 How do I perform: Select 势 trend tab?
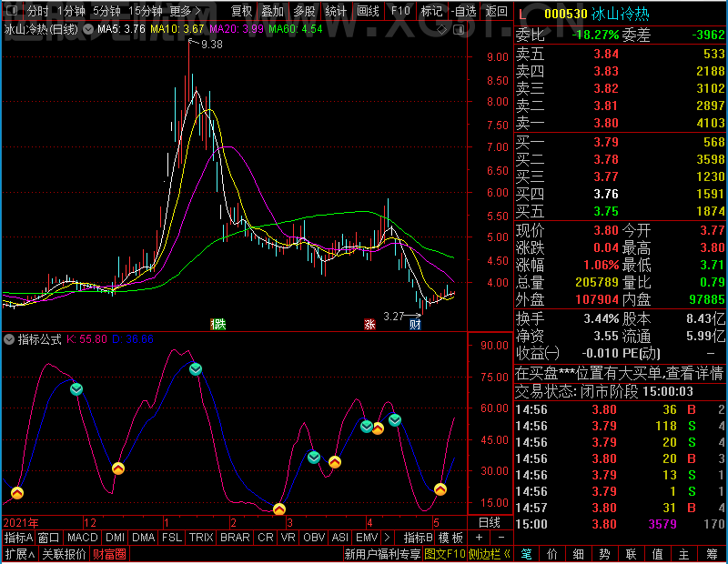604,554
